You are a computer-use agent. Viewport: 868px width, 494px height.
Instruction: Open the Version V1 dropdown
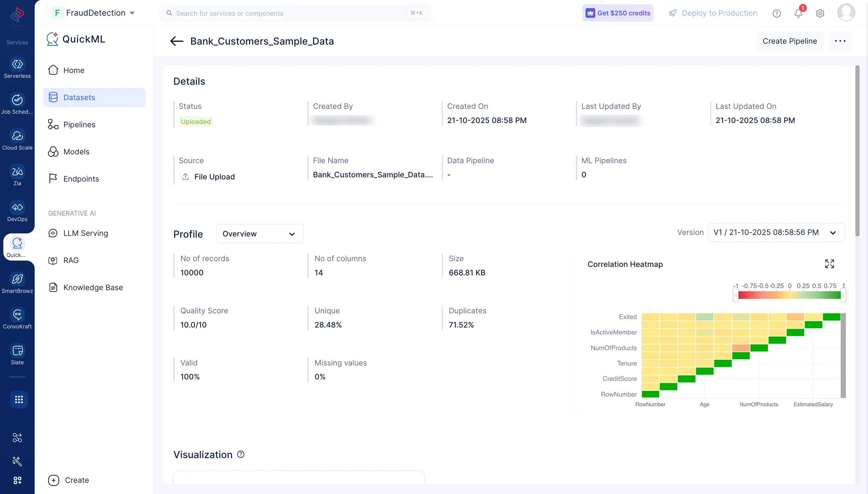pos(776,233)
